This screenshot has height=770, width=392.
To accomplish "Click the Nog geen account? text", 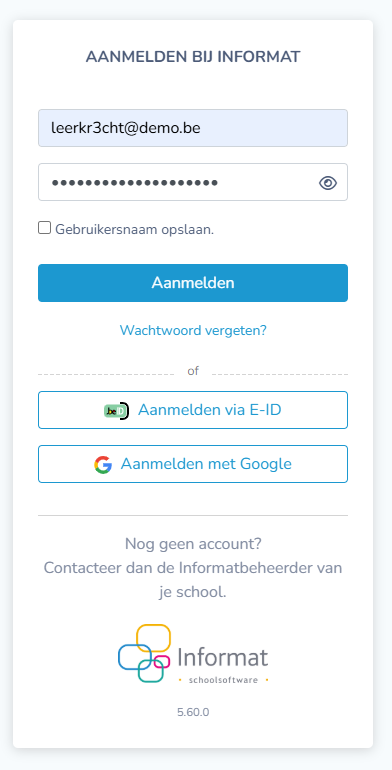I will (x=193, y=544).
